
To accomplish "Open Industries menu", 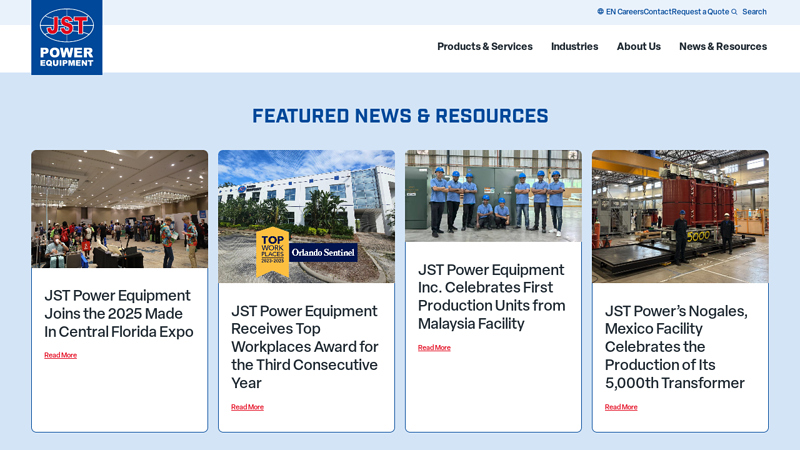I will click(x=574, y=46).
